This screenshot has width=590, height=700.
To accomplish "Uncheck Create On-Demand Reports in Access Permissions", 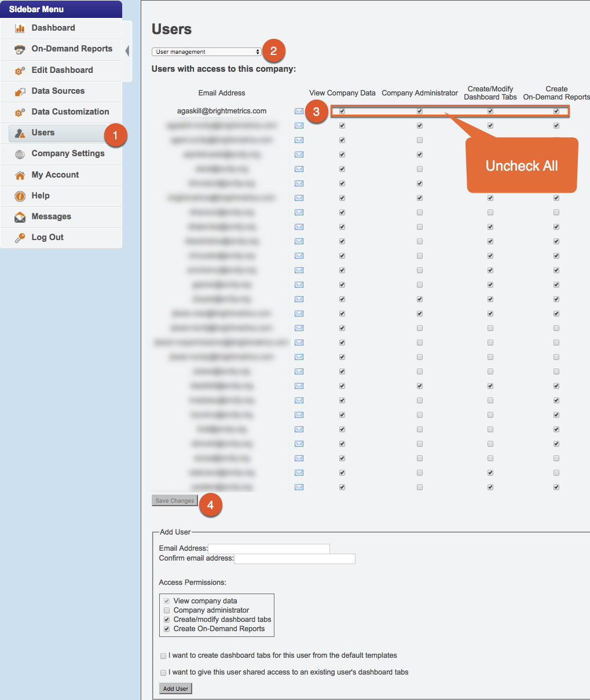I will tap(167, 629).
